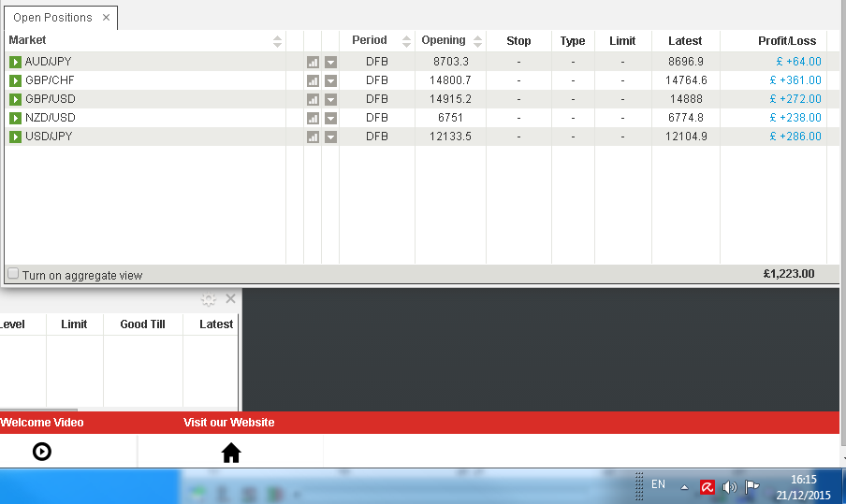Click the £ +286.00 profit value
This screenshot has width=846, height=504.
[795, 137]
